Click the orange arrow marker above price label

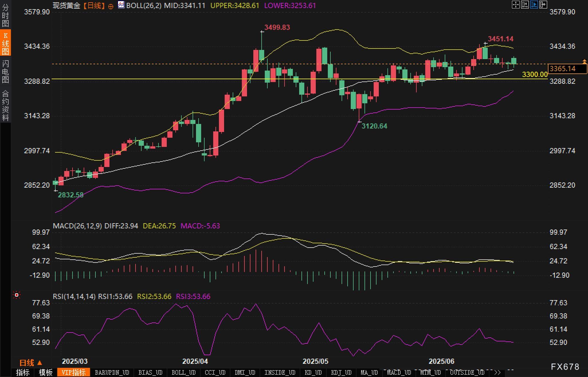point(584,61)
